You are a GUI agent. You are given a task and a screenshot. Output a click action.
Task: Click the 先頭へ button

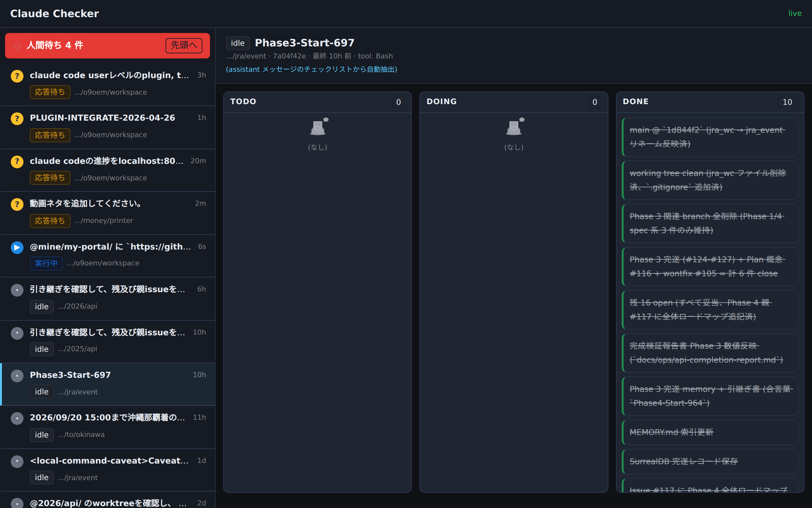pos(184,45)
